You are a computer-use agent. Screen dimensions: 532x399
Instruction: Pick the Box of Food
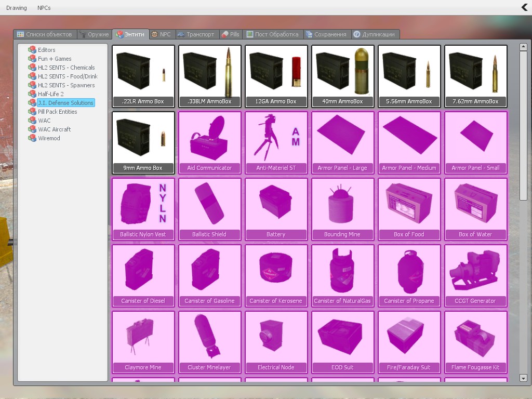(x=409, y=209)
